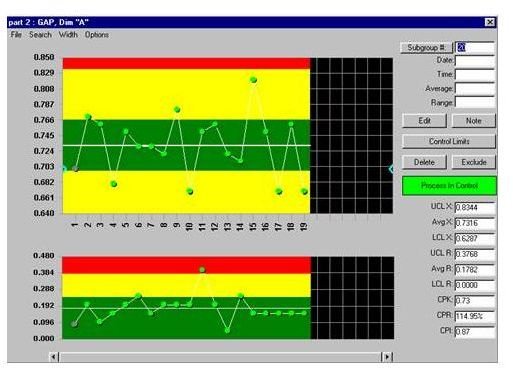Open the Options menu
Screen dimensions: 513x368
click(x=97, y=35)
